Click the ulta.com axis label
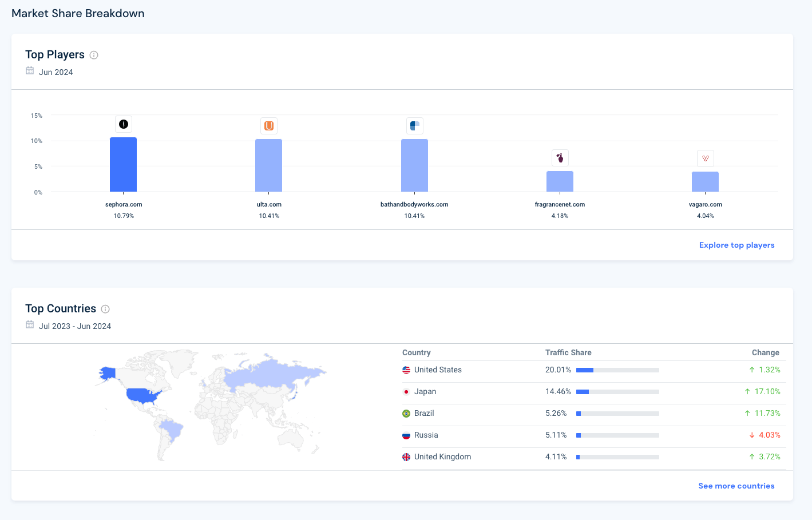812x520 pixels. pos(269,204)
